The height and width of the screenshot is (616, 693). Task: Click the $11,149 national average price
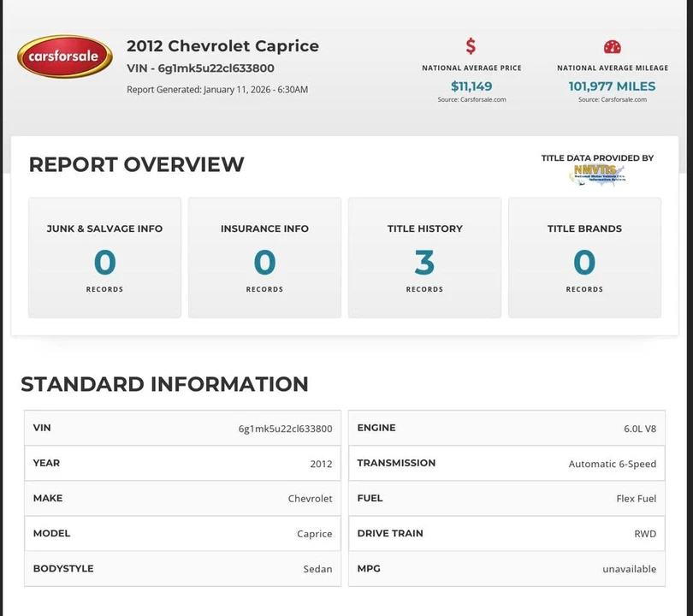pyautogui.click(x=471, y=86)
